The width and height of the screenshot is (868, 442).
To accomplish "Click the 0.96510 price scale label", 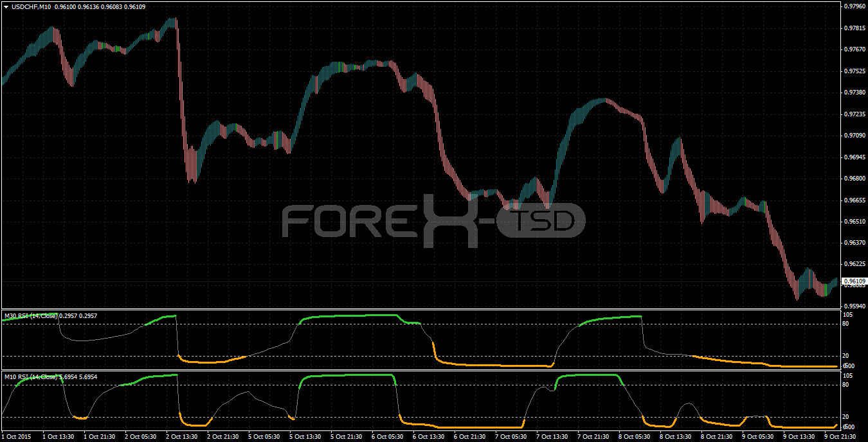I will pos(854,222).
